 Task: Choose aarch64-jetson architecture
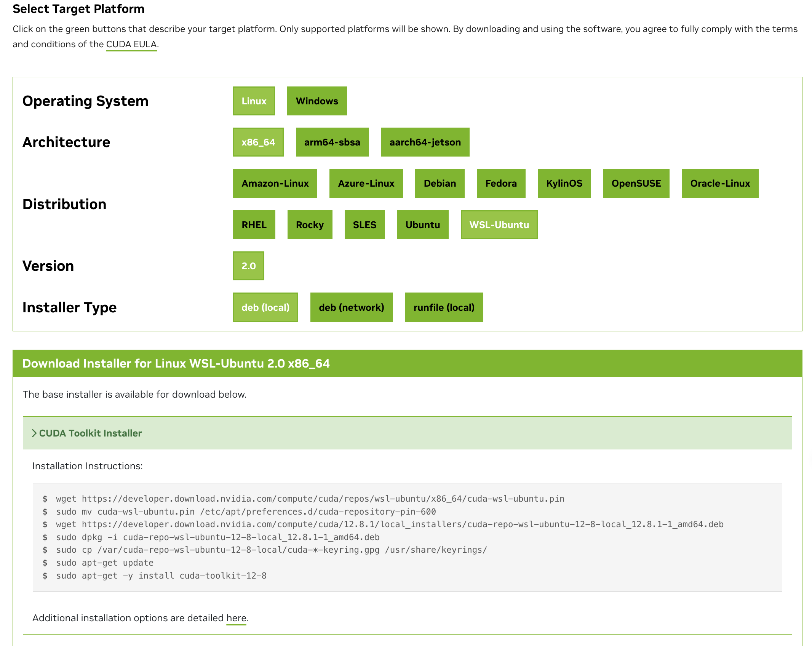click(x=425, y=142)
